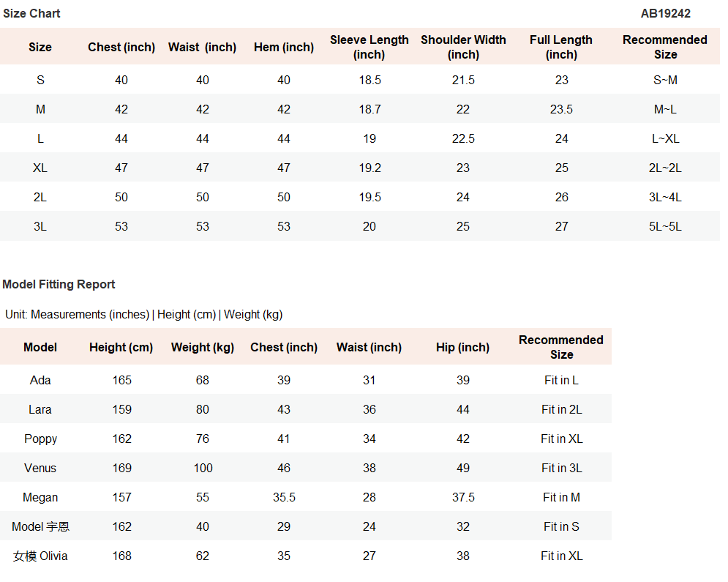Select the Ada model name

click(40, 380)
